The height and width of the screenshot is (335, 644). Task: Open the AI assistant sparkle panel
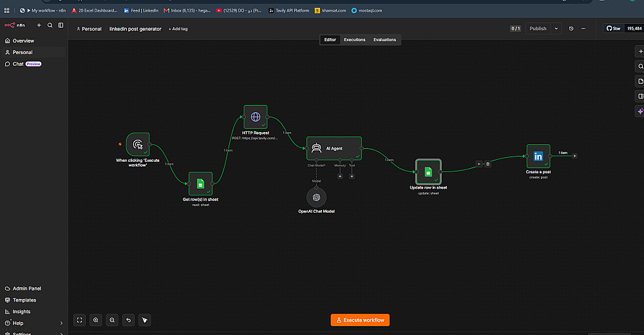click(640, 111)
